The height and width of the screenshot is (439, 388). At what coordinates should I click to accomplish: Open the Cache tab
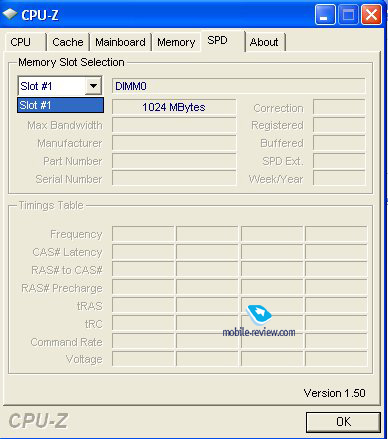(68, 42)
